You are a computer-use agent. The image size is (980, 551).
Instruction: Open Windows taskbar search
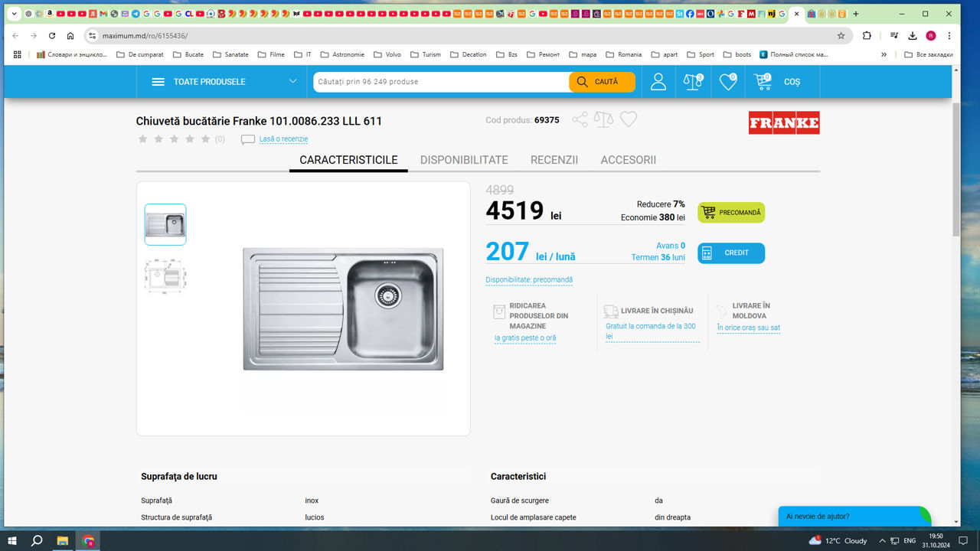tap(37, 540)
